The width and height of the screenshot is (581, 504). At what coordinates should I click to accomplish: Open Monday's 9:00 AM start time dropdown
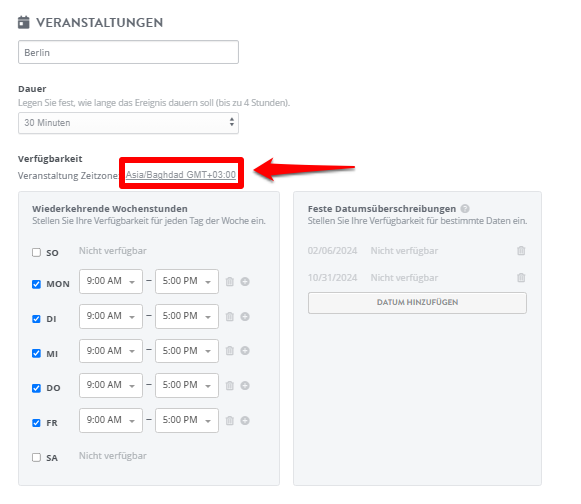[111, 282]
